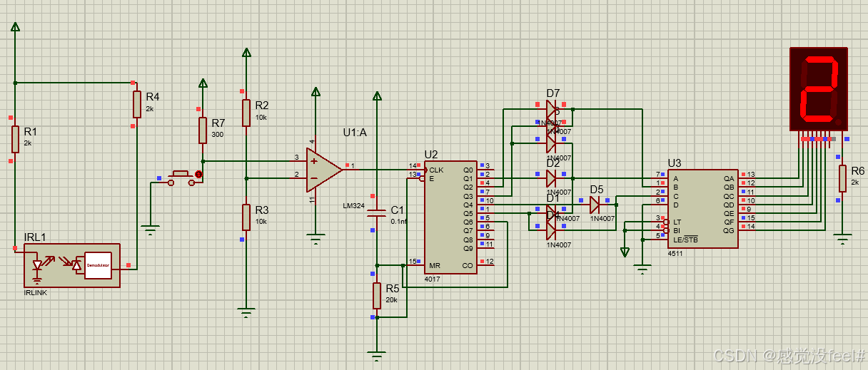Select the ground symbol under R5
Viewport: 868px width, 370px height.
[377, 354]
